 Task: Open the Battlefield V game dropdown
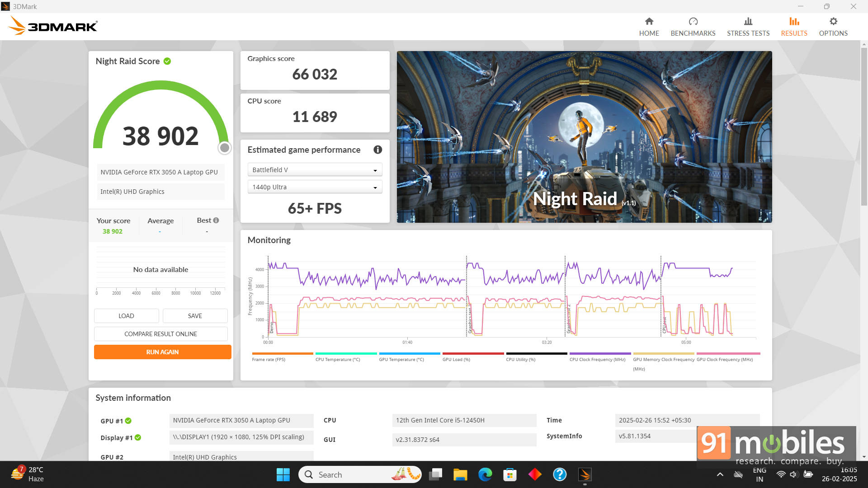(315, 170)
